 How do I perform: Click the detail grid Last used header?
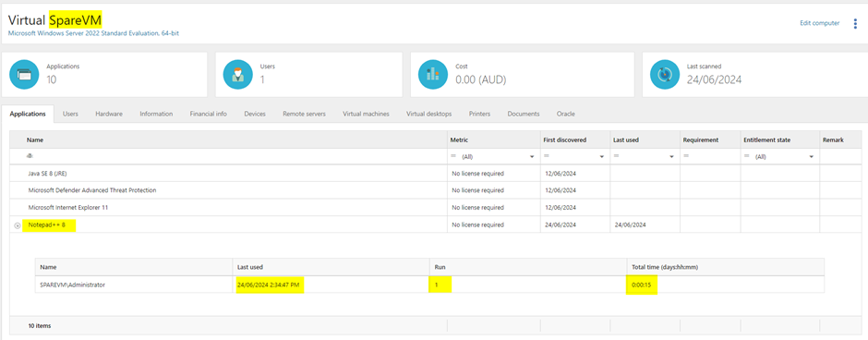pyautogui.click(x=250, y=267)
